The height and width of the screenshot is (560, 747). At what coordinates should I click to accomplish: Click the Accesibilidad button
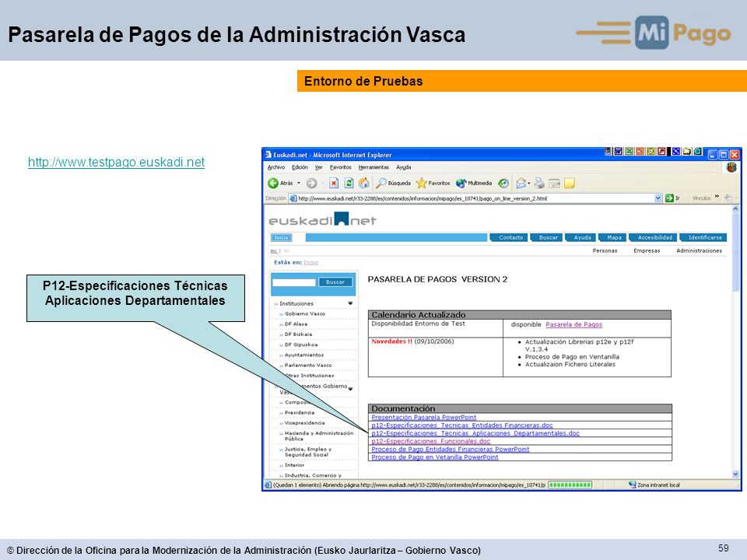pyautogui.click(x=654, y=238)
